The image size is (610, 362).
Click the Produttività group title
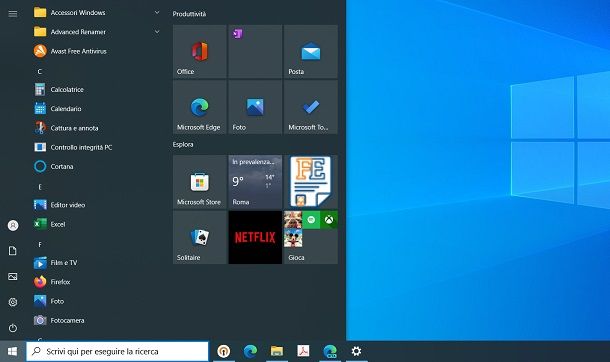pos(189,14)
